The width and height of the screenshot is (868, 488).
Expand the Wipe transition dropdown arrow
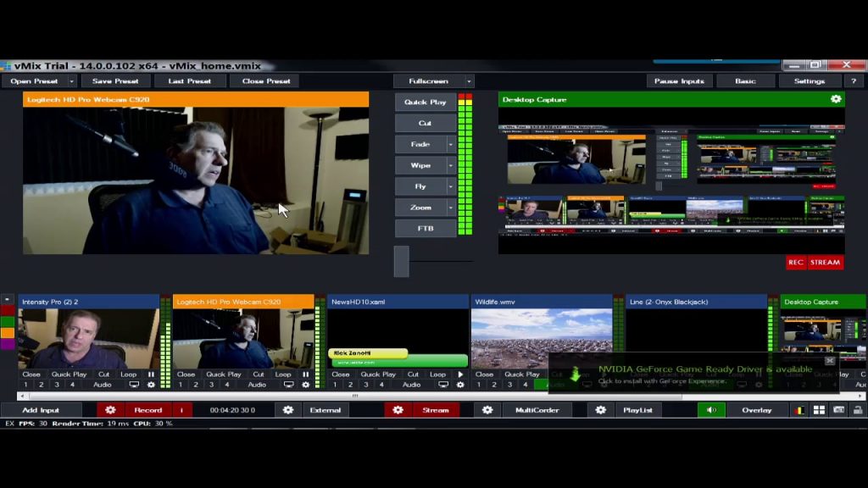coord(451,165)
